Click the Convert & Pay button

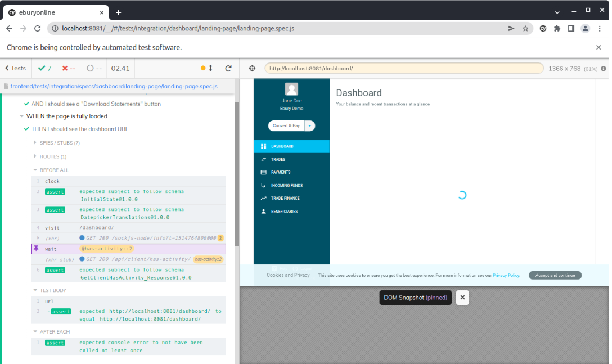click(286, 126)
